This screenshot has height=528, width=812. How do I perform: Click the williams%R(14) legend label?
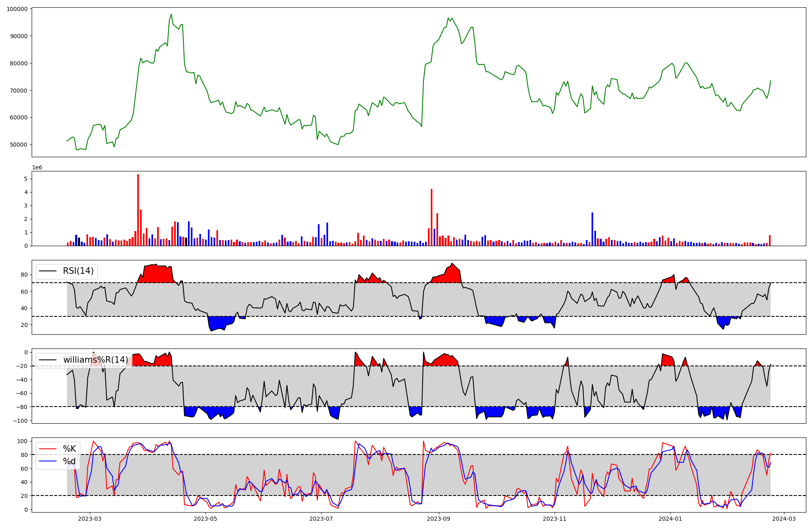click(x=95, y=360)
